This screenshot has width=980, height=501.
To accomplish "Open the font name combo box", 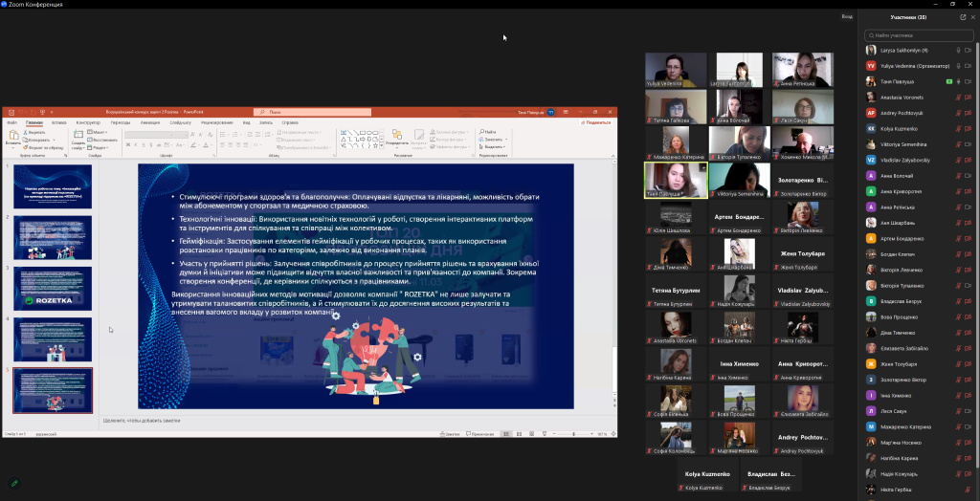I will point(148,134).
